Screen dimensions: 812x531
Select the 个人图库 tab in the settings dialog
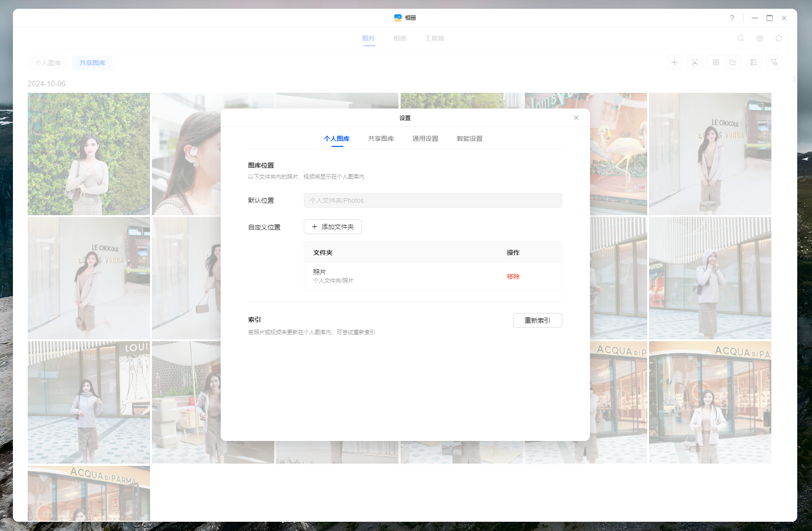(337, 139)
